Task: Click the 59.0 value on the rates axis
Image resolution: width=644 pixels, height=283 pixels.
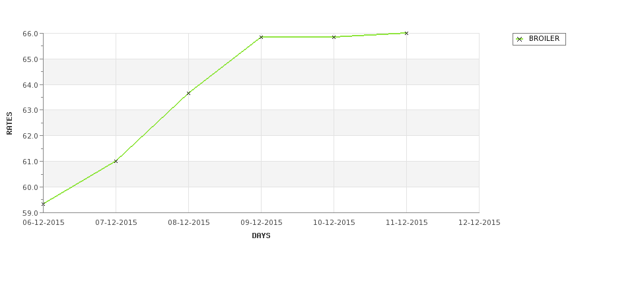Action: [x=31, y=213]
